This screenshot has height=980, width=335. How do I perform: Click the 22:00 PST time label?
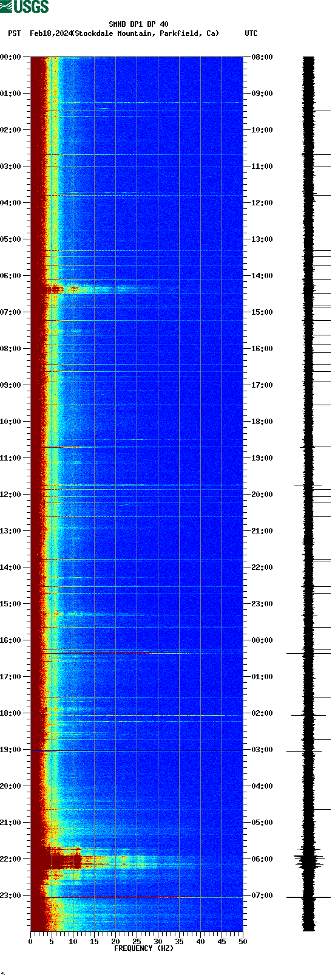point(10,859)
